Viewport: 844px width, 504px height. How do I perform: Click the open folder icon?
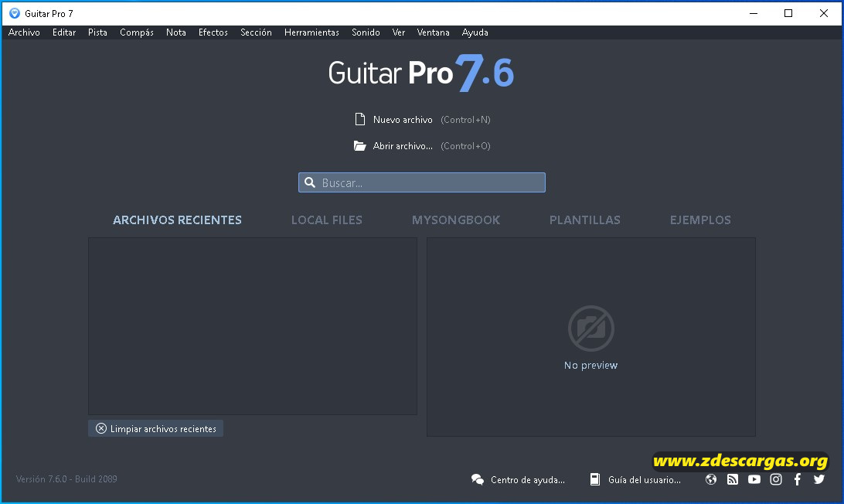pyautogui.click(x=359, y=145)
